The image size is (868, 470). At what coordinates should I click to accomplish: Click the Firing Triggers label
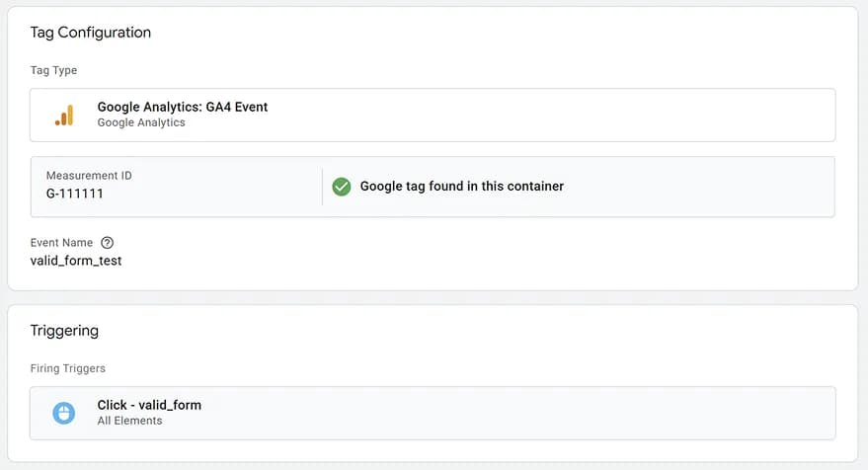pyautogui.click(x=68, y=368)
